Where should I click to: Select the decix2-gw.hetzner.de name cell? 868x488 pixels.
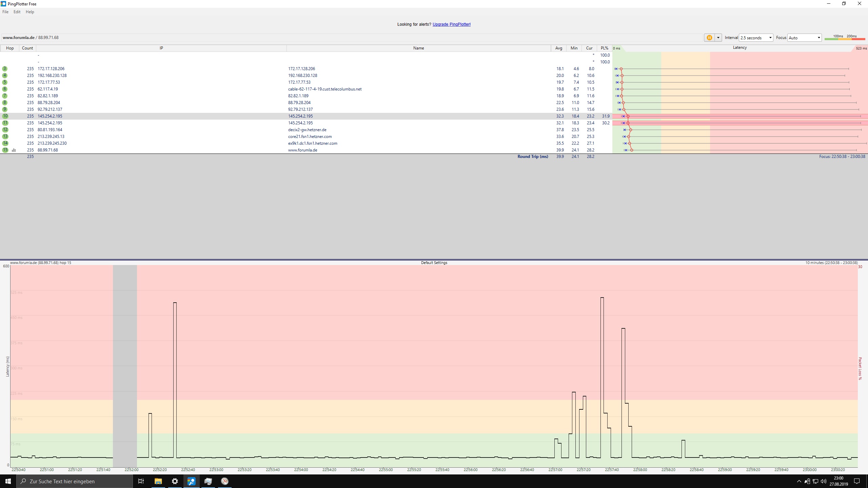click(x=307, y=130)
